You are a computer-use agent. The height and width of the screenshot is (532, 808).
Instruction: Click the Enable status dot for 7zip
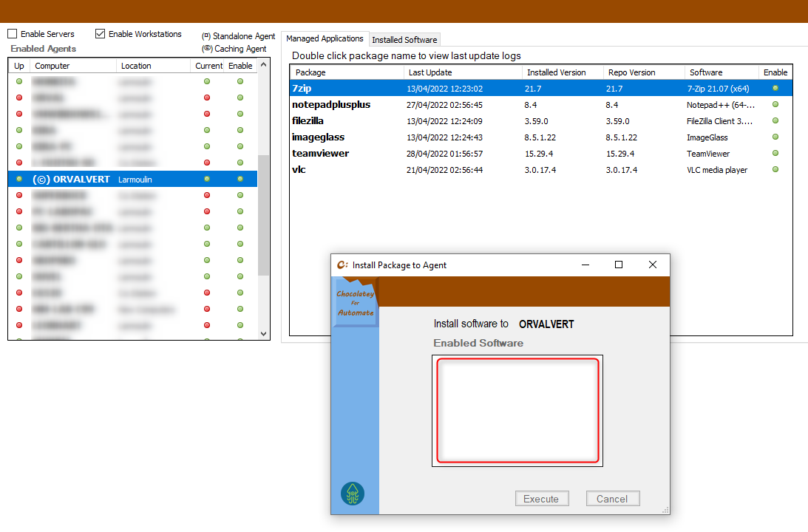(775, 88)
